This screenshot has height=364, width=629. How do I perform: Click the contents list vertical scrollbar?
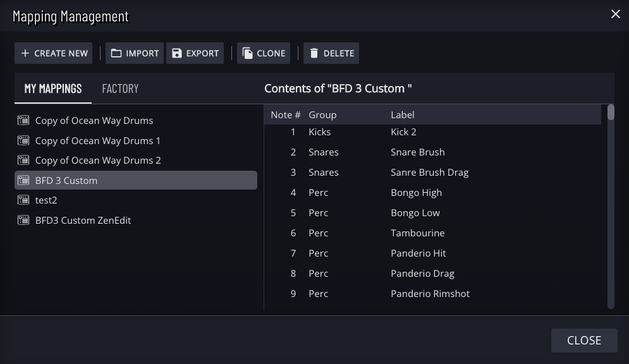pos(611,209)
